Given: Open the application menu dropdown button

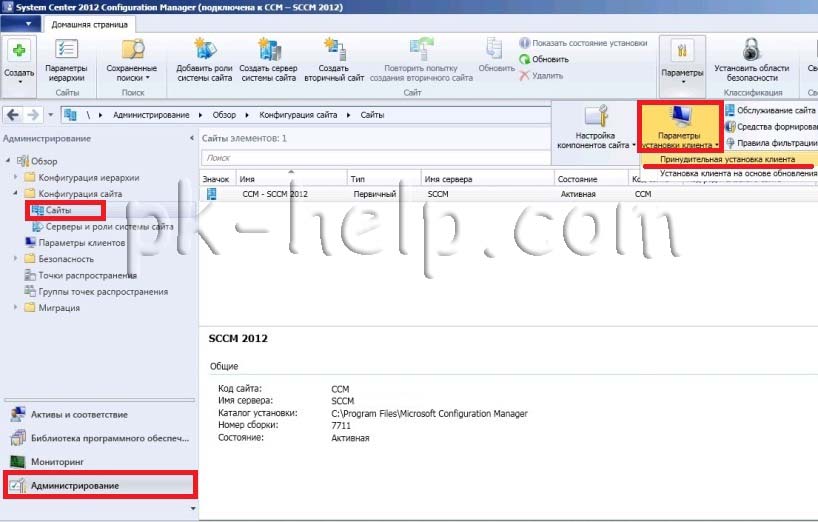Looking at the screenshot, I should pos(22,23).
